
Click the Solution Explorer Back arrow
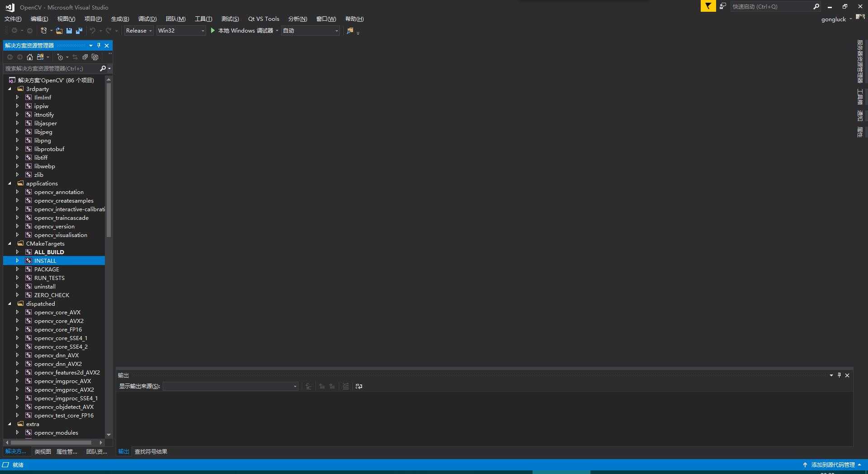coord(10,57)
